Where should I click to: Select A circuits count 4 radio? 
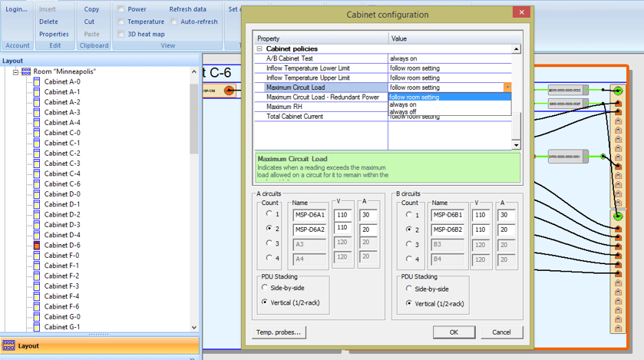pos(269,258)
